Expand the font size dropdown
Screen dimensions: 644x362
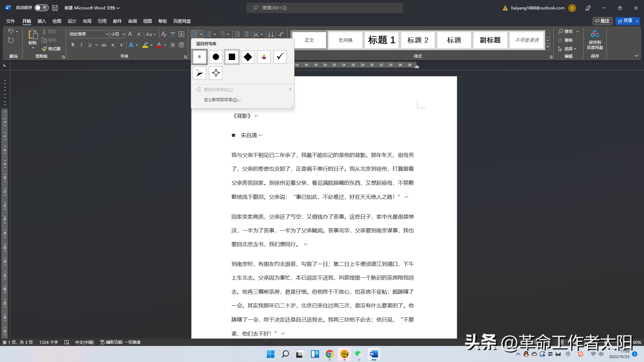pos(123,34)
